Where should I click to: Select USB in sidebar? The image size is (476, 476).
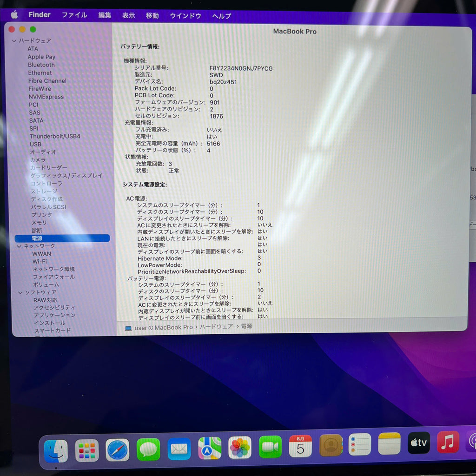pos(35,144)
